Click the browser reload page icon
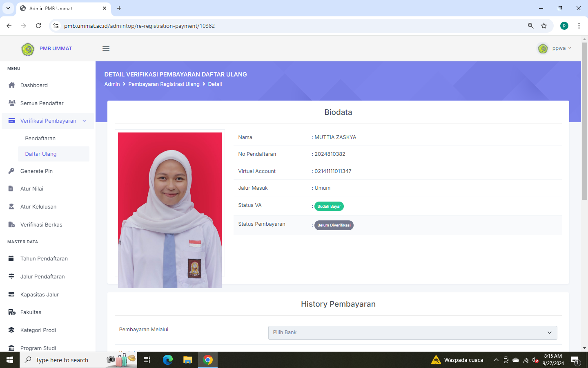 (x=38, y=26)
